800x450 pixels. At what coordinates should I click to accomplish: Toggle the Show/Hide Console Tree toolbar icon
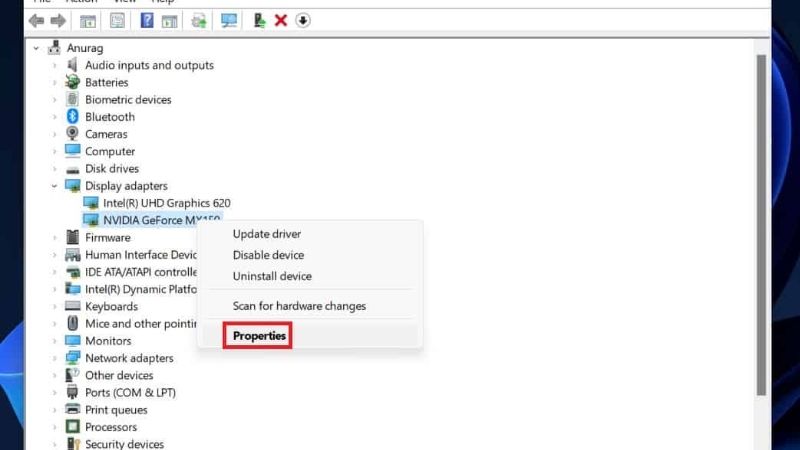point(88,21)
